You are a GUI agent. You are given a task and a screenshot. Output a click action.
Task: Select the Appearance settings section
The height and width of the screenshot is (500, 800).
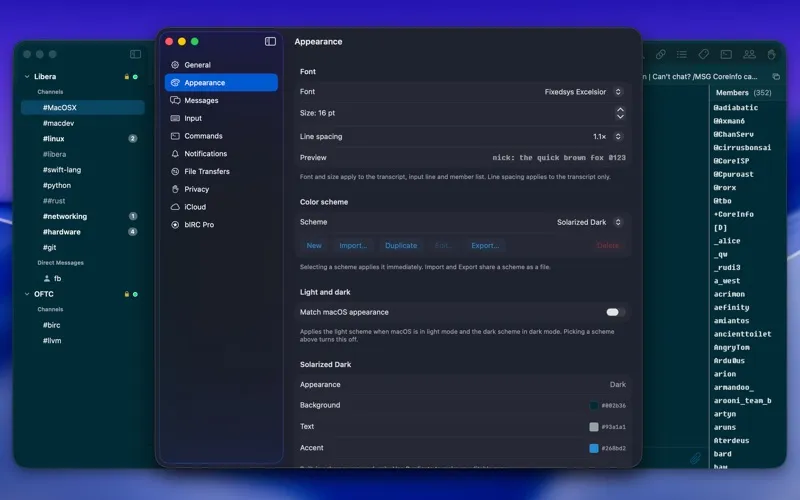221,83
